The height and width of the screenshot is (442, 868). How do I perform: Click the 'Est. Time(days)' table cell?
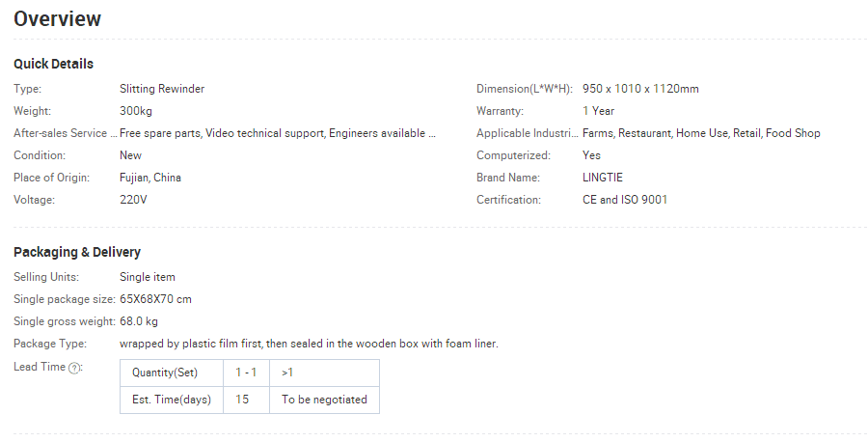[x=172, y=400]
